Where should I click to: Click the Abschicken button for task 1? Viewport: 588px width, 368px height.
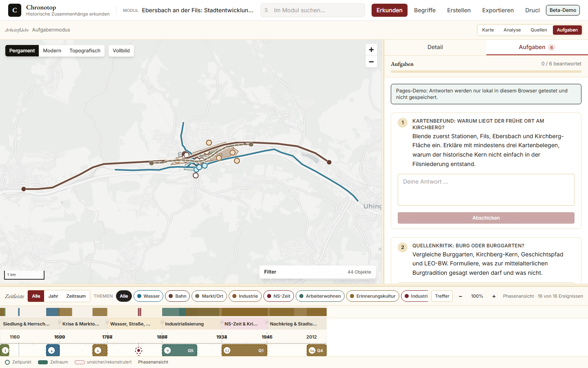point(486,218)
